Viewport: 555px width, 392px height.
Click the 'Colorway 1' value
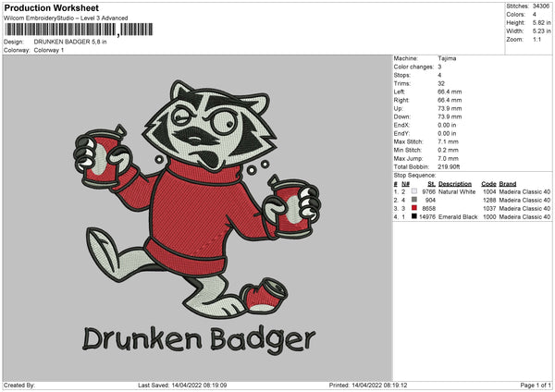tap(49, 50)
